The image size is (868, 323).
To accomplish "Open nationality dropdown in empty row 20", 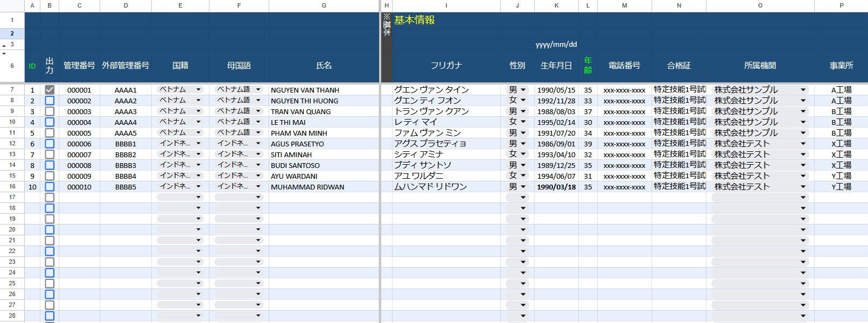I will pyautogui.click(x=180, y=229).
